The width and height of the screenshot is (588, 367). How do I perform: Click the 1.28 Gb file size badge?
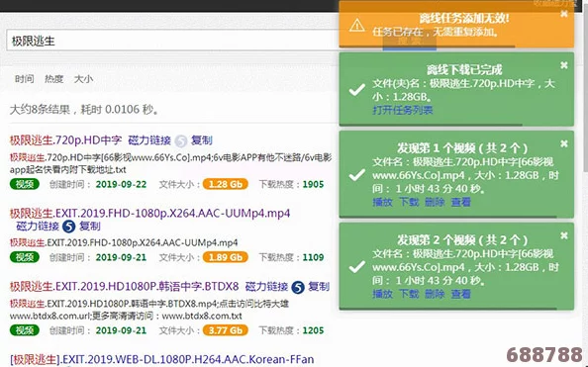pyautogui.click(x=225, y=184)
